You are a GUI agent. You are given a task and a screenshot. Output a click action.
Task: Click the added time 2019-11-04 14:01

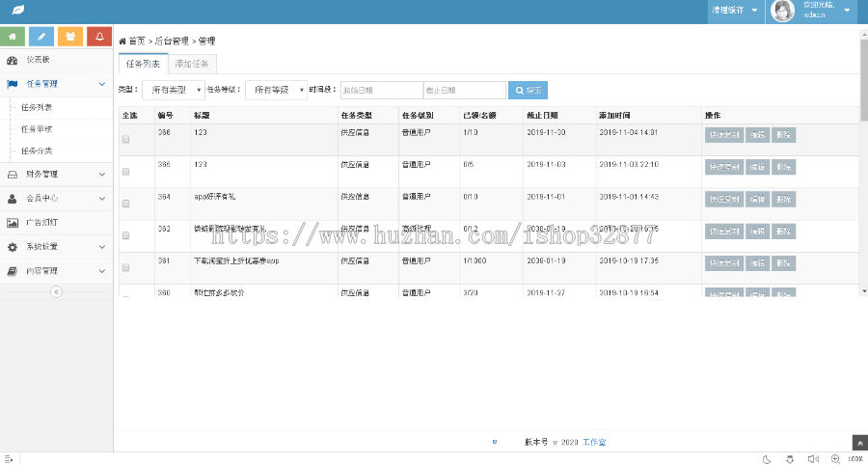pyautogui.click(x=628, y=132)
